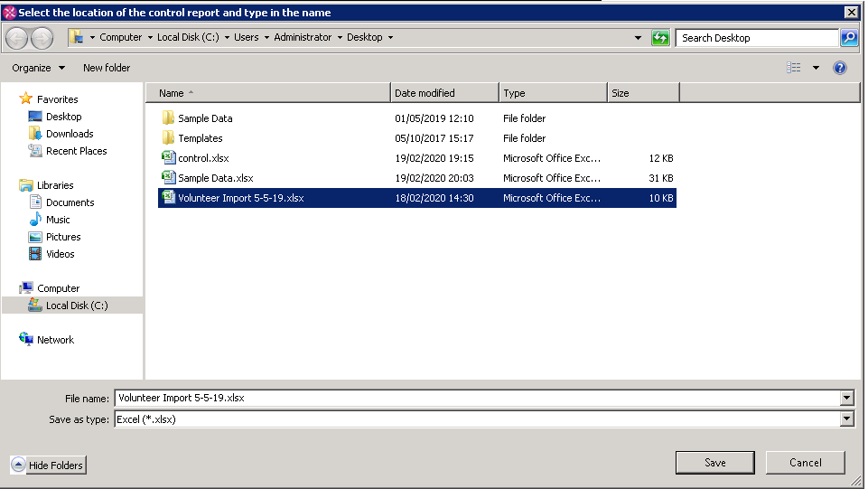Click the Sample Data folder icon
Viewport: 868px width, 489px height.
pyautogui.click(x=168, y=118)
